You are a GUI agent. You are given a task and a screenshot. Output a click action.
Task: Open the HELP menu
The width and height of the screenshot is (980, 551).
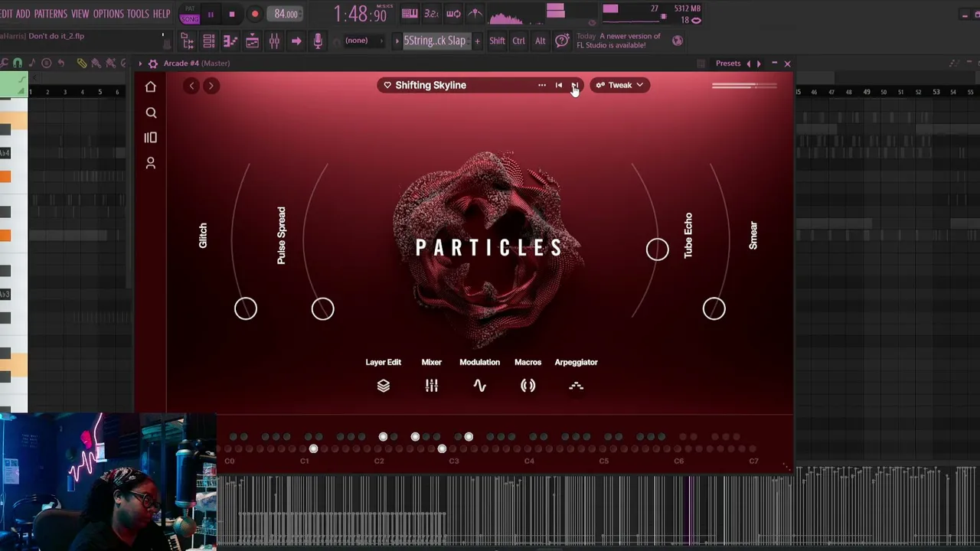162,14
